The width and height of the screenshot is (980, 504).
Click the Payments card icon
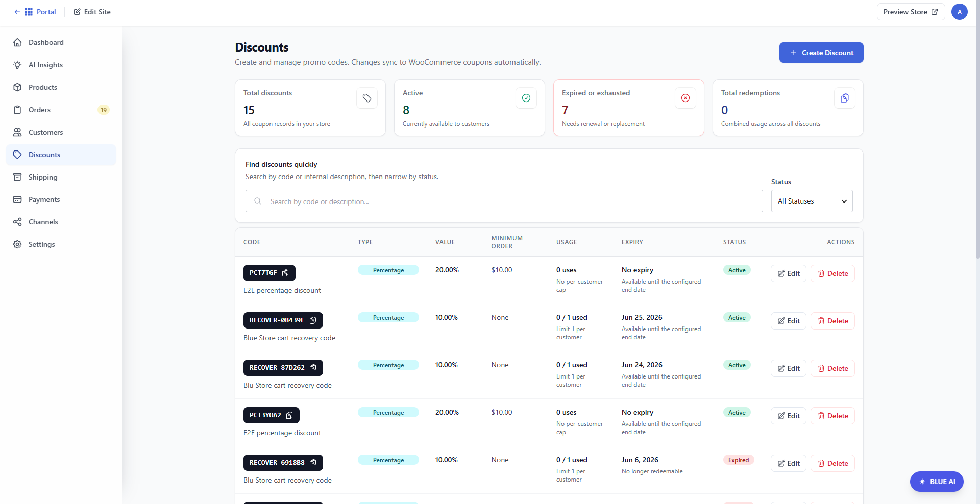click(17, 199)
